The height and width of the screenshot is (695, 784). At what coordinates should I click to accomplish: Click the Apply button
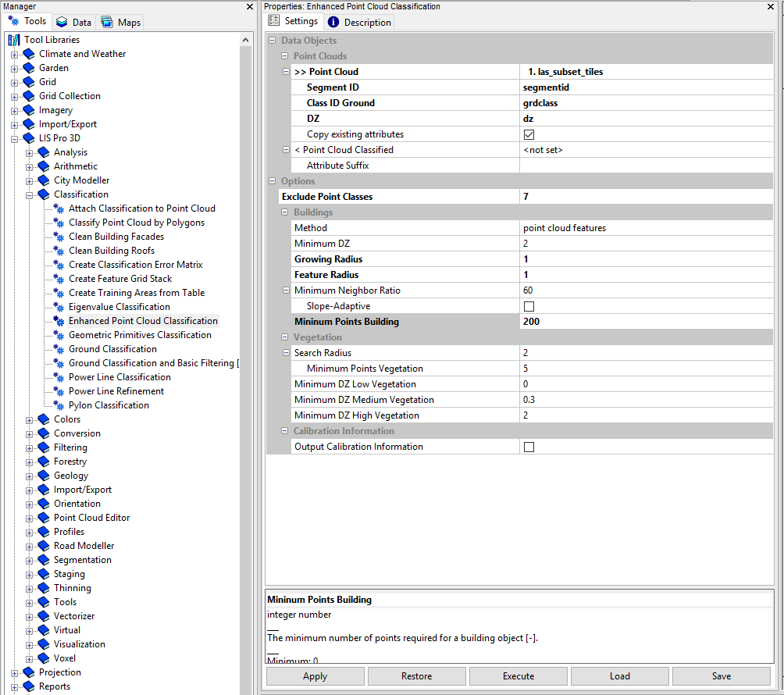315,676
